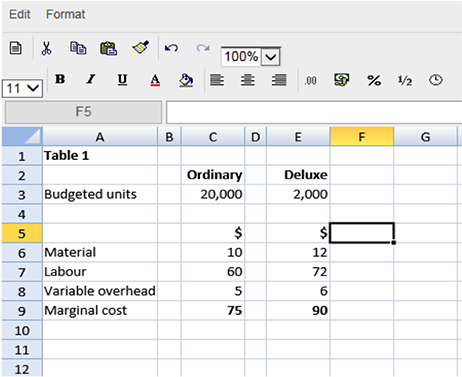Viewport: 462px width, 377px height.
Task: Click the Undo arrow icon
Action: point(171,48)
